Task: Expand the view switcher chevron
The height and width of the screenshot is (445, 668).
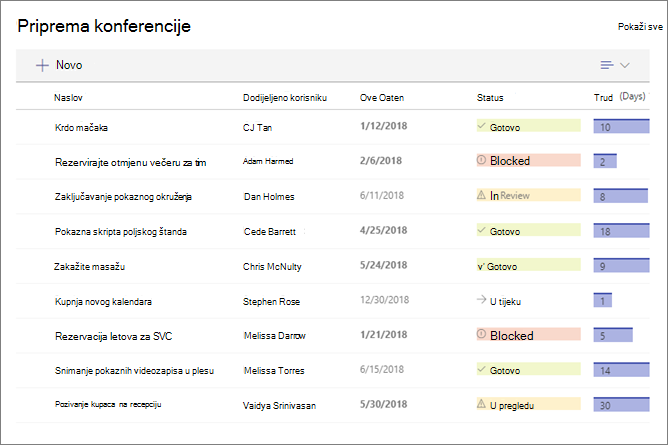Action: (x=625, y=65)
